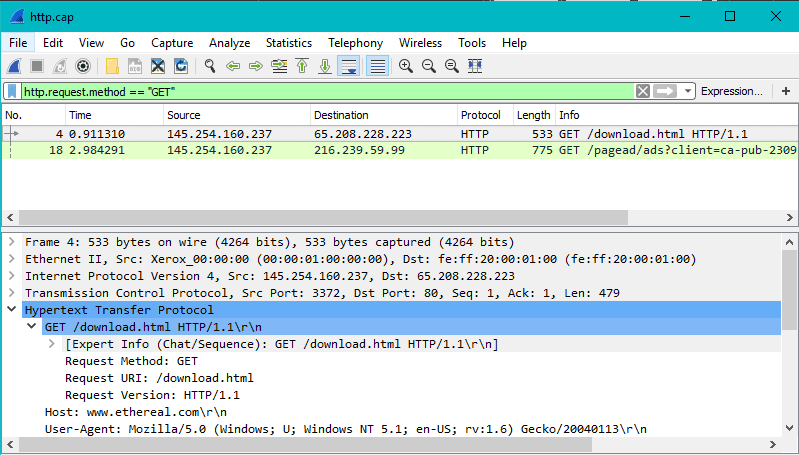The image size is (799, 455).
Task: Click the stop capture square icon
Action: click(x=37, y=66)
